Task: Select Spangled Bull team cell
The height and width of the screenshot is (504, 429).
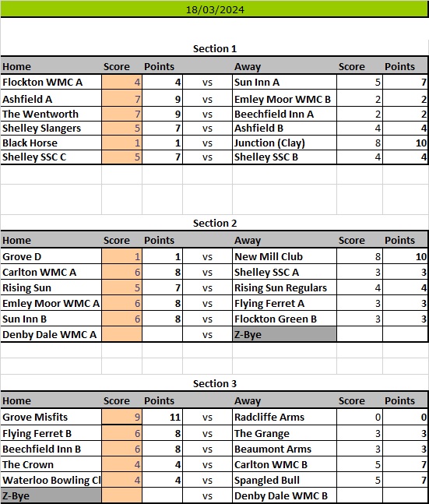Action: click(284, 480)
